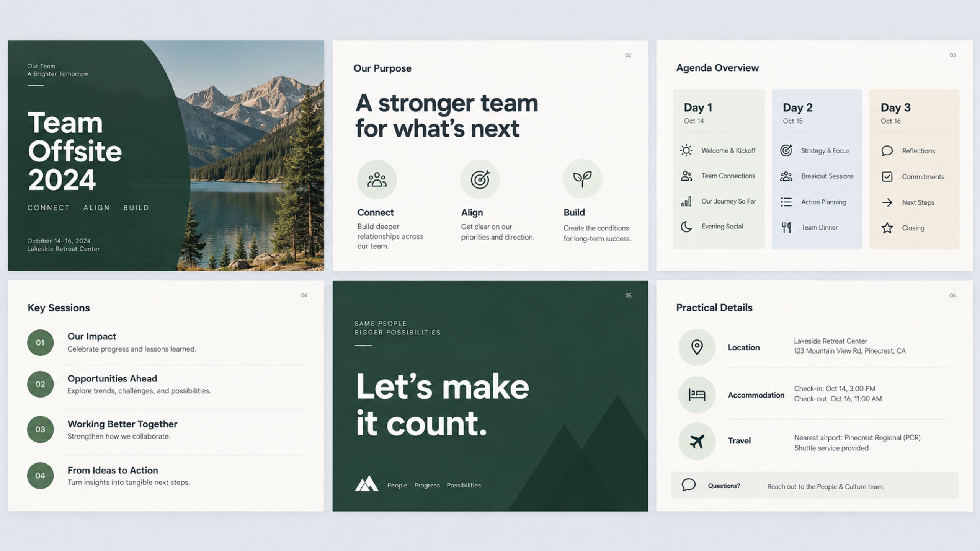Click Reach out to the People & Culture team
980x551 pixels.
826,487
